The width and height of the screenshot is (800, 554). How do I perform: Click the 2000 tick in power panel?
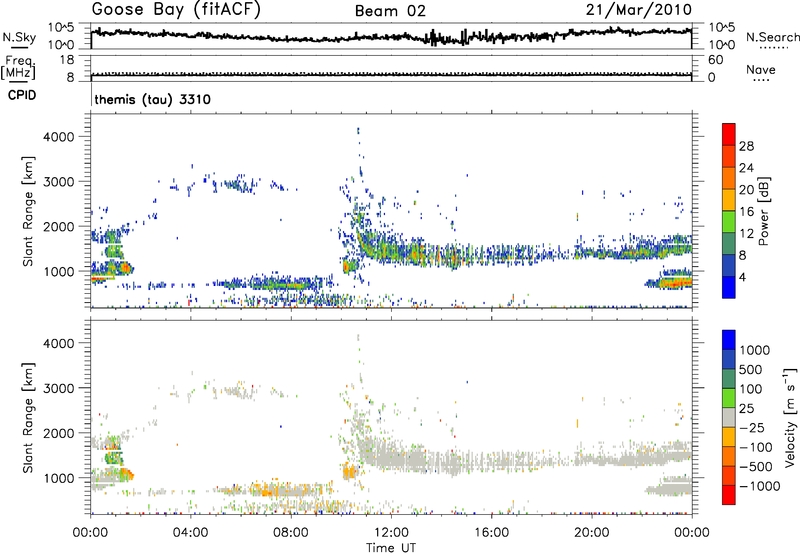58,227
